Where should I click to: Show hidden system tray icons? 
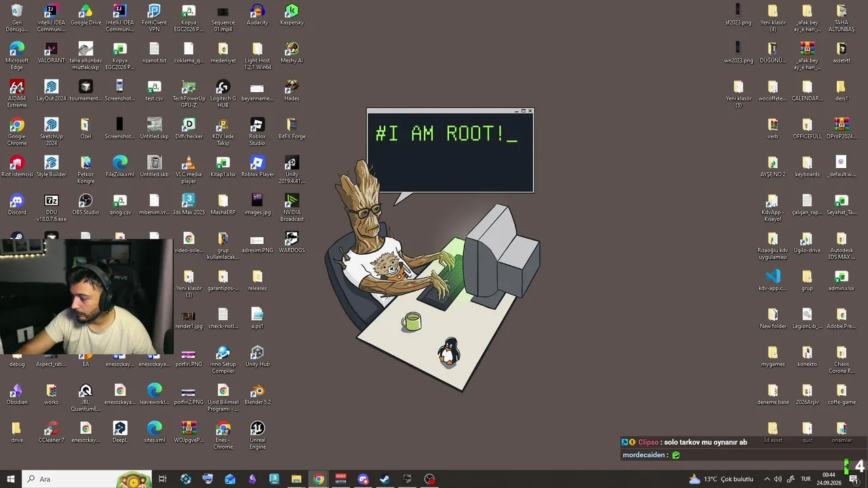tap(767, 479)
